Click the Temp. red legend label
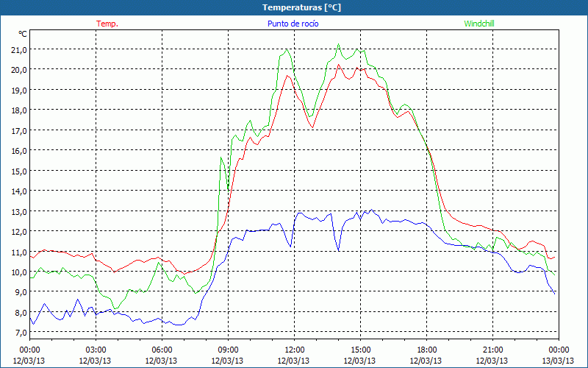 [107, 24]
